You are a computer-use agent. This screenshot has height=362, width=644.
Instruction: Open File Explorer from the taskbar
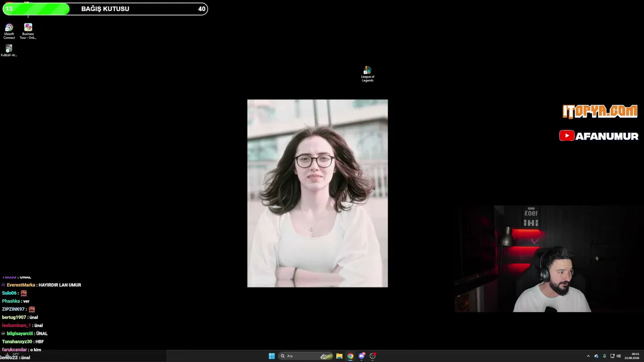340,356
